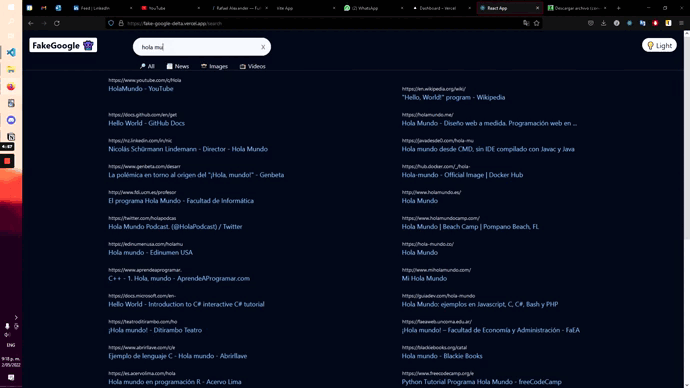Open the Genbeta ¡Hola, mundo! result

click(196, 175)
